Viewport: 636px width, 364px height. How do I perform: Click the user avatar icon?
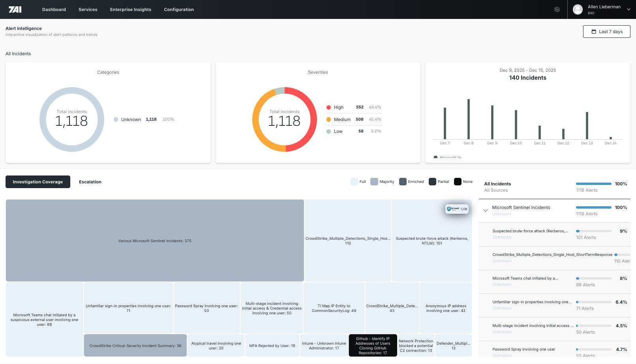coord(578,9)
